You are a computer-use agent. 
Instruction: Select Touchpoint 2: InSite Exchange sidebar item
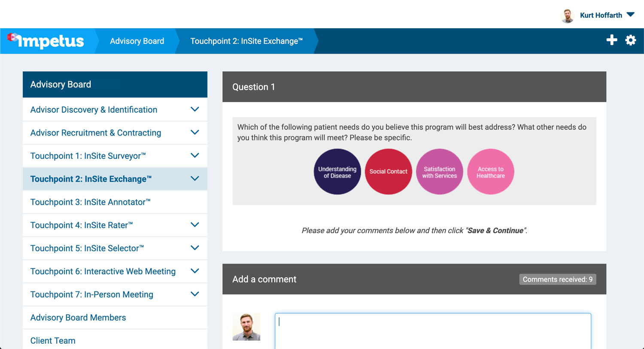point(115,179)
